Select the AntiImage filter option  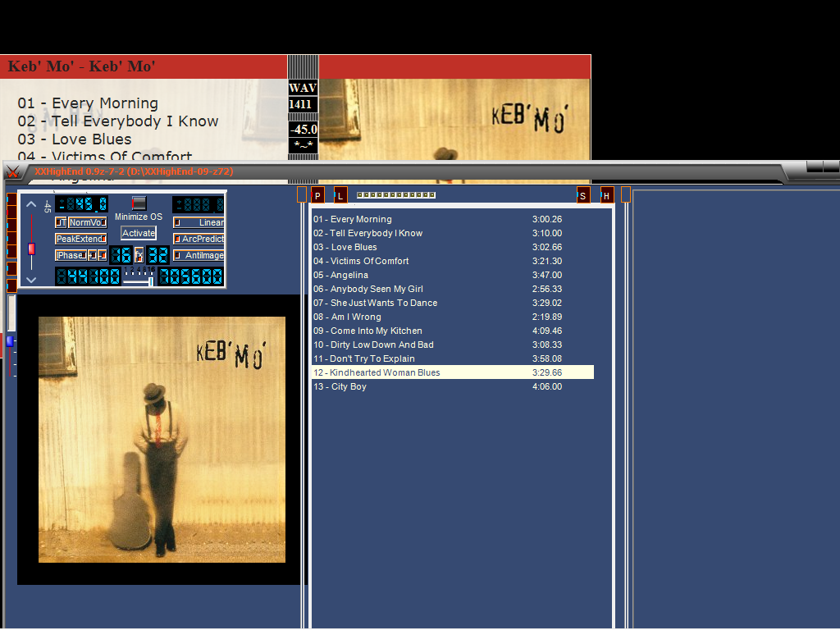click(x=199, y=256)
